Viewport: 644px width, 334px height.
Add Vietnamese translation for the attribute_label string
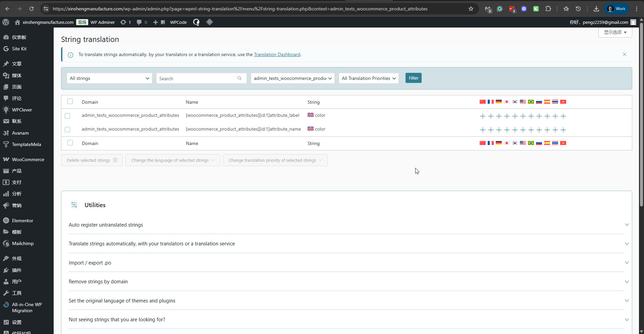tap(563, 116)
